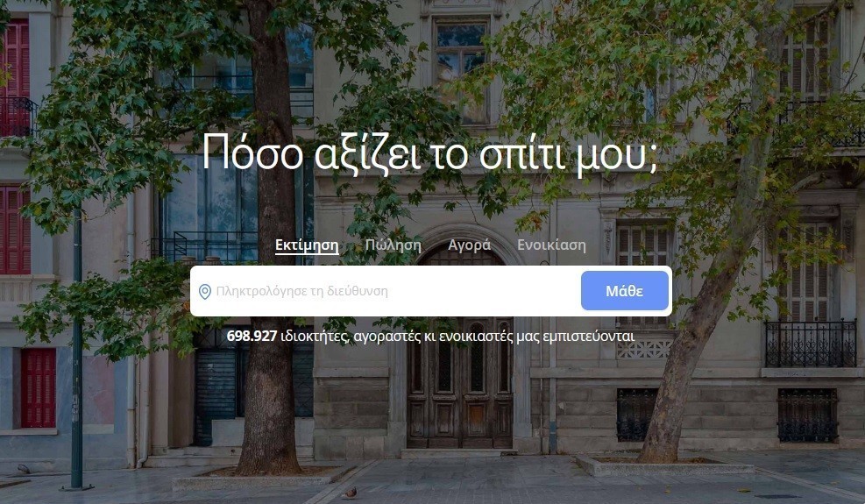Click the green street pole on the left
The height and width of the screenshot is (504, 865).
pyautogui.click(x=77, y=348)
